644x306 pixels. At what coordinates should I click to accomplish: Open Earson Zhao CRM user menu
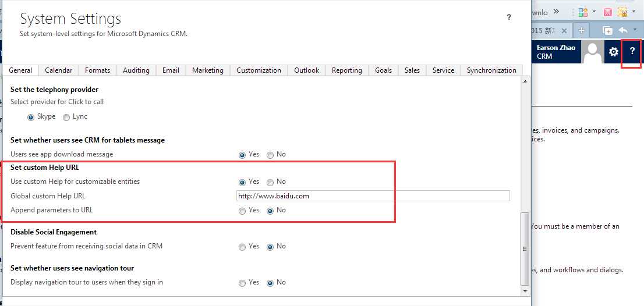(x=555, y=52)
